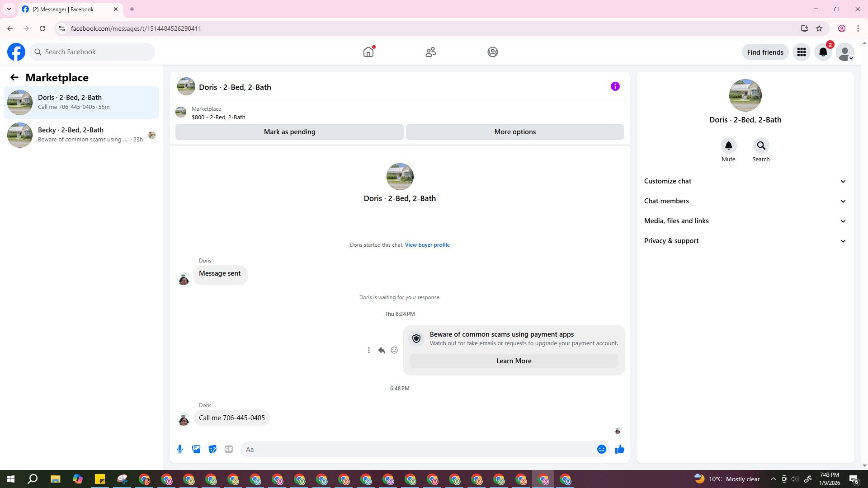Open the GIF picker icon
This screenshot has width=868, height=488.
[229, 449]
